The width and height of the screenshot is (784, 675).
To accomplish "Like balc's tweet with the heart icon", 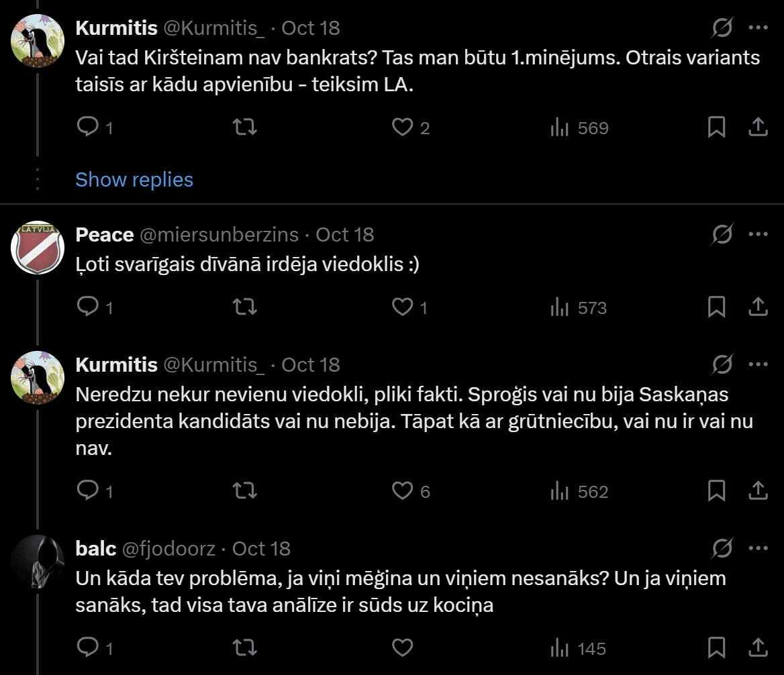I will tap(402, 648).
